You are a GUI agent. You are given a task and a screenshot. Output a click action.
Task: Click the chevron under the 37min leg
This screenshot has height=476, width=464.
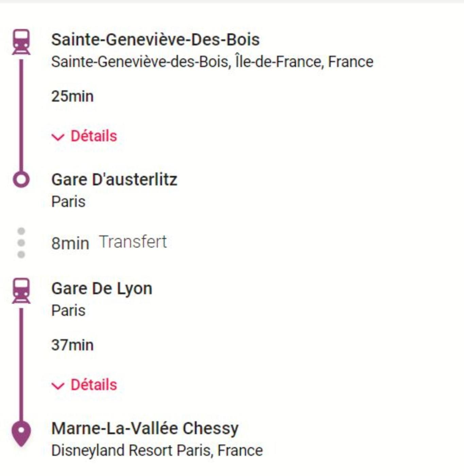point(58,386)
